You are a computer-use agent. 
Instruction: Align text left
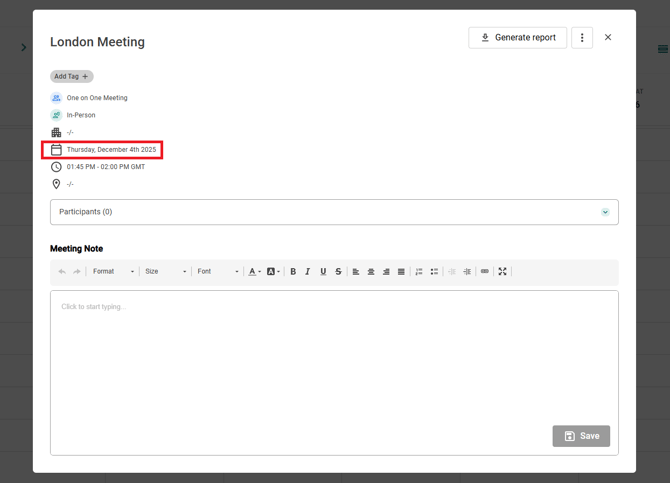(356, 271)
